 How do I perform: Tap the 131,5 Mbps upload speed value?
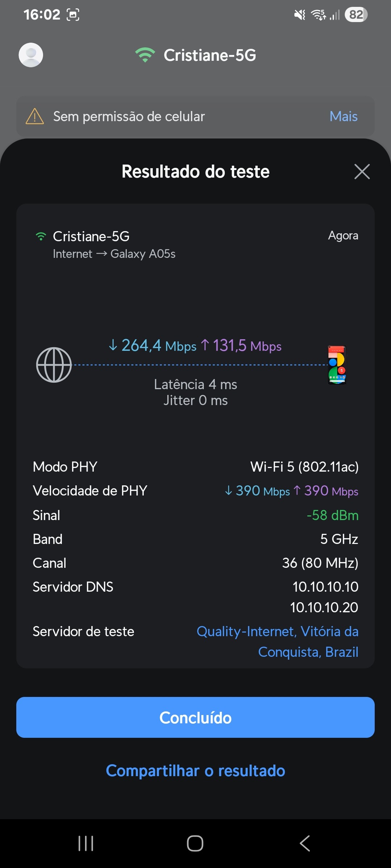point(241,345)
